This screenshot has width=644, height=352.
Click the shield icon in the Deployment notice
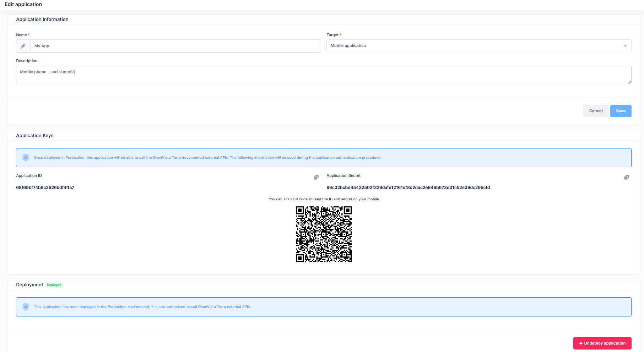(x=26, y=307)
